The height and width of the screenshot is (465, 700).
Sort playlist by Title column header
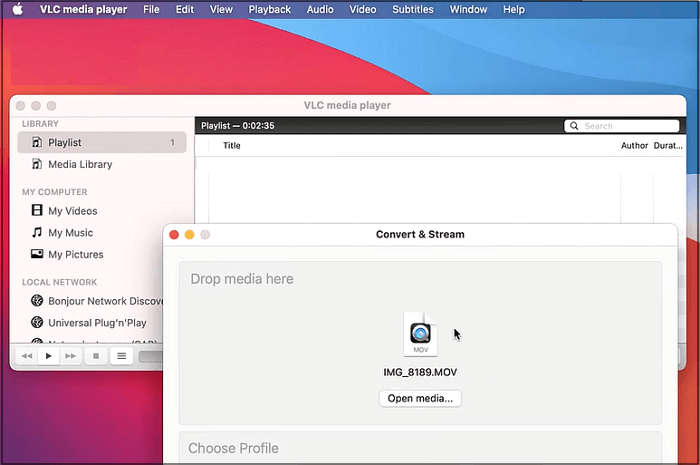click(231, 146)
